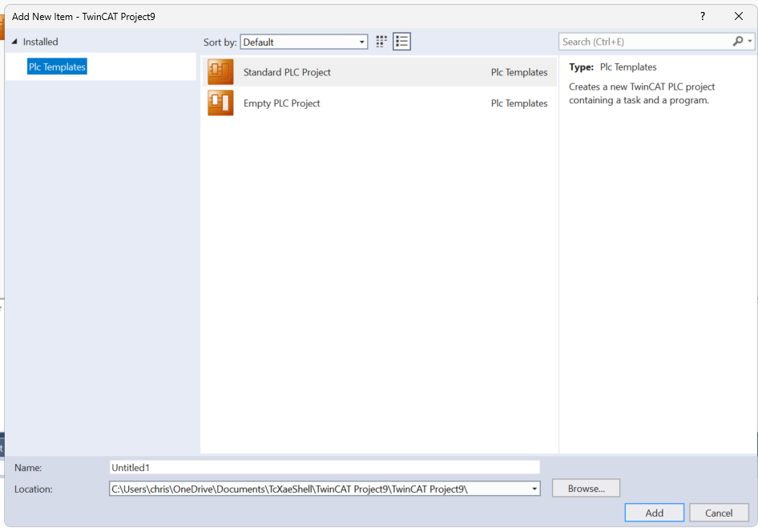Open the Location path dropdown arrow
The width and height of the screenshot is (758, 532).
click(x=534, y=489)
